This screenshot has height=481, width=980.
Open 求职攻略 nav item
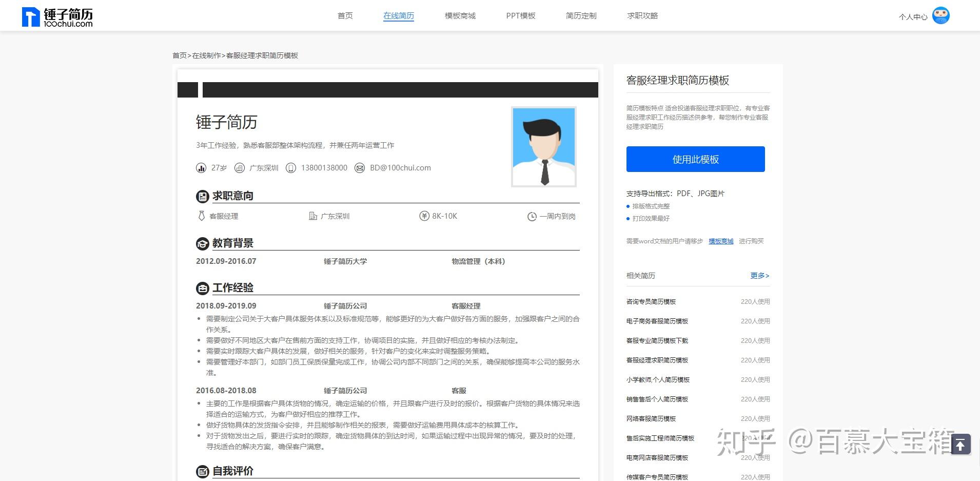tap(642, 16)
